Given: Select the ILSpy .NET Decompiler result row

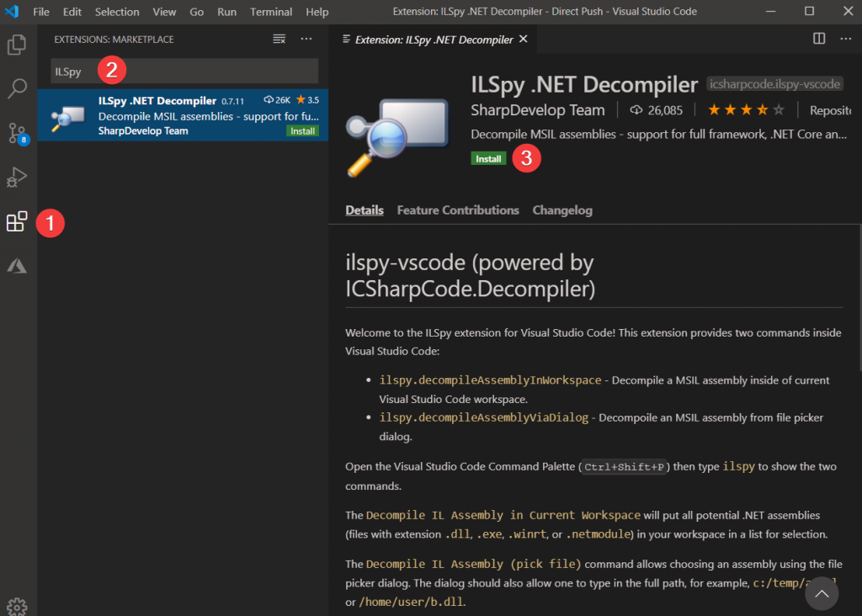Looking at the screenshot, I should tap(183, 114).
